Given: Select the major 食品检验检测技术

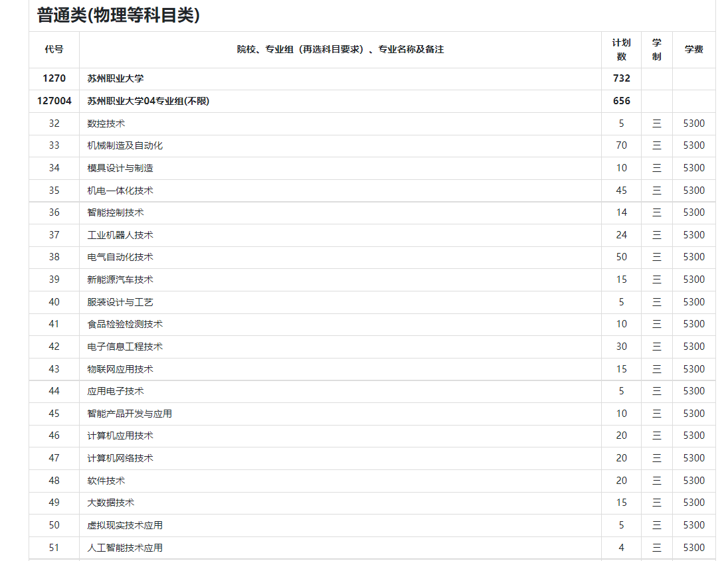Looking at the screenshot, I should [125, 324].
